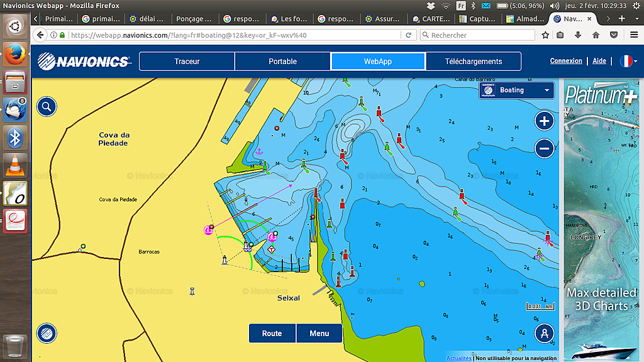Go to Firefox home page icon
This screenshot has width=644, height=362.
point(596,35)
